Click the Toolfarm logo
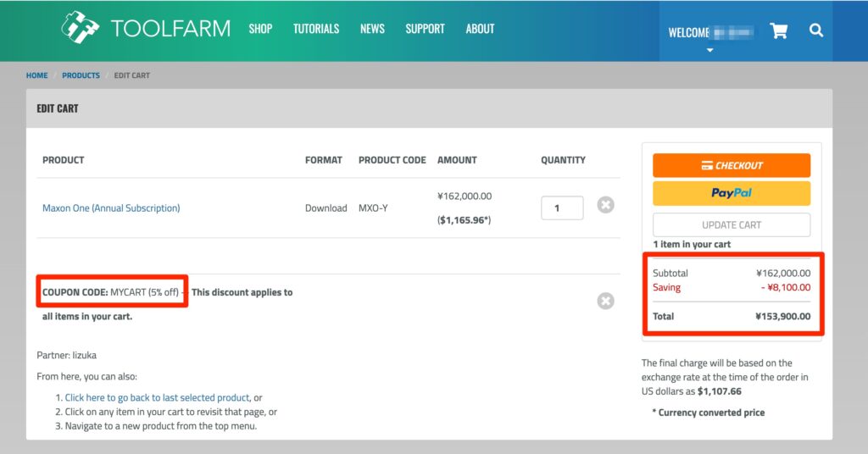 coord(146,28)
